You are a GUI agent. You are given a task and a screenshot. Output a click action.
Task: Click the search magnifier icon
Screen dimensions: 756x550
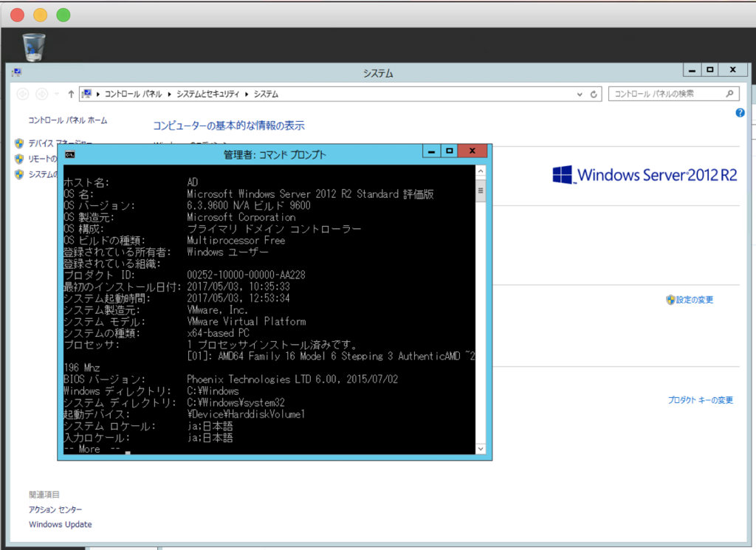tap(730, 94)
